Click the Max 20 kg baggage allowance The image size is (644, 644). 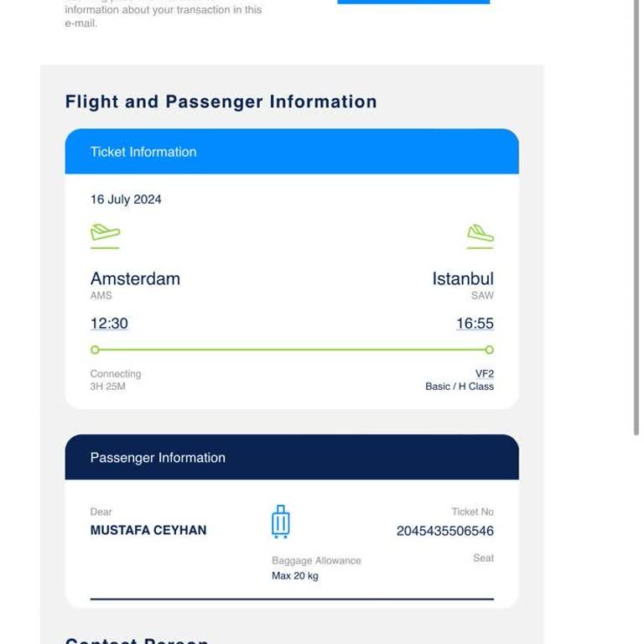295,575
